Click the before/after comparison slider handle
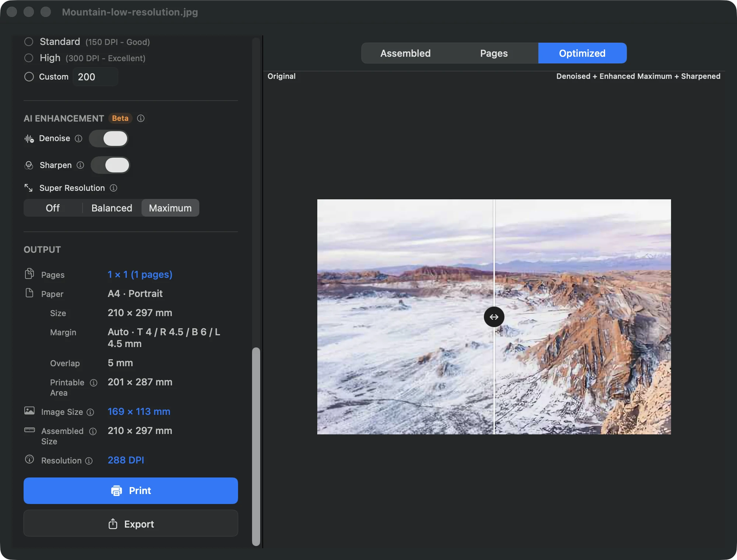The width and height of the screenshot is (737, 560). pos(494,317)
